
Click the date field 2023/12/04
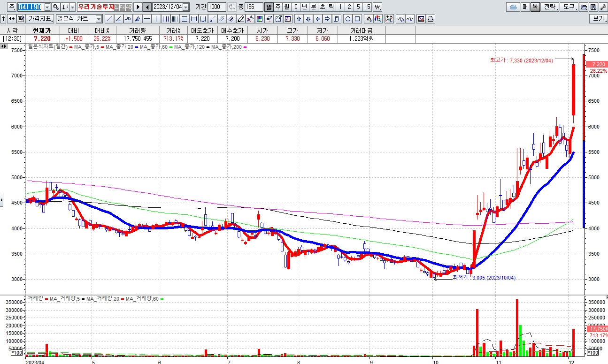point(167,7)
